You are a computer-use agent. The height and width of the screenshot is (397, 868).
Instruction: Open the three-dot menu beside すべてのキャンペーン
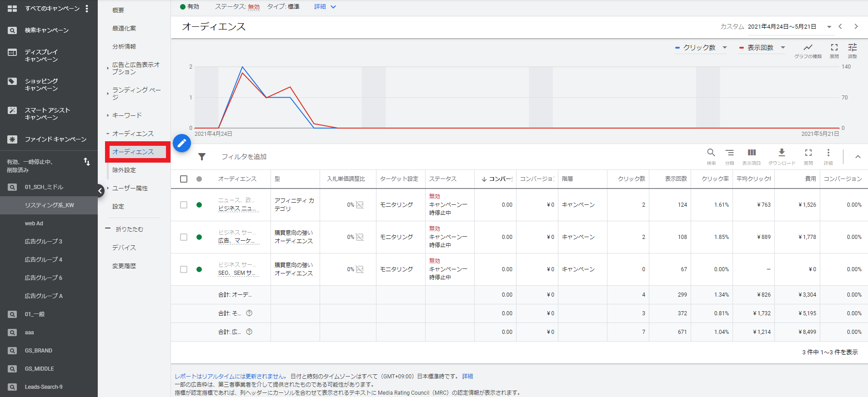coord(87,9)
